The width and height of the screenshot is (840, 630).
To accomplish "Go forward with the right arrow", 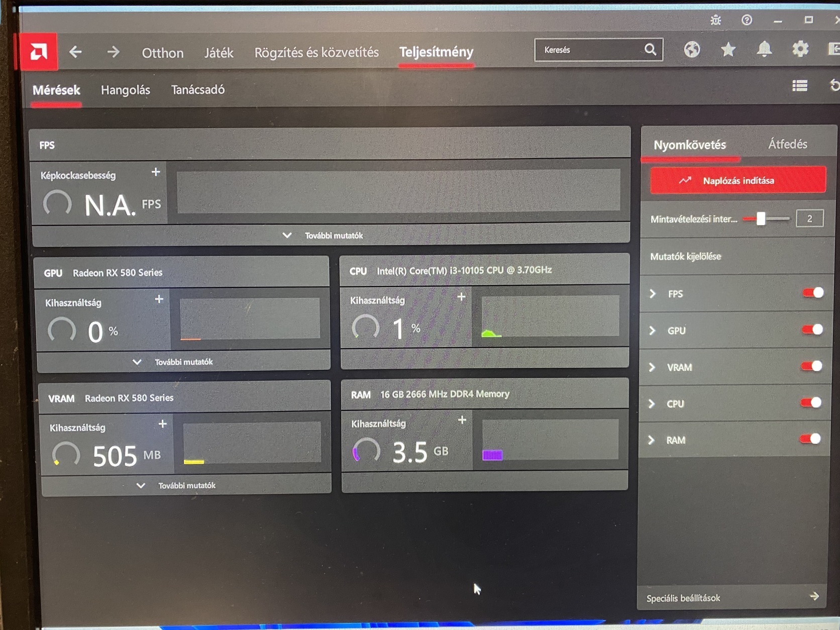I will (114, 52).
